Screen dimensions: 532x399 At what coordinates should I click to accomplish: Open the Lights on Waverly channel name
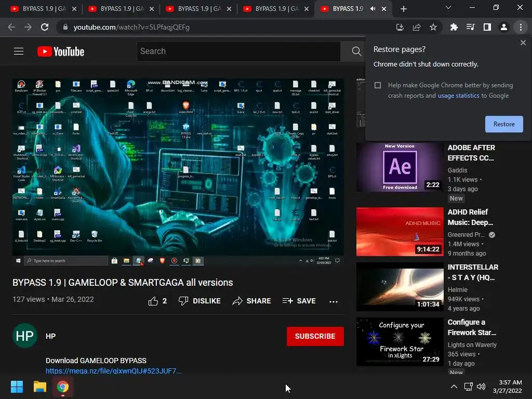tap(472, 345)
